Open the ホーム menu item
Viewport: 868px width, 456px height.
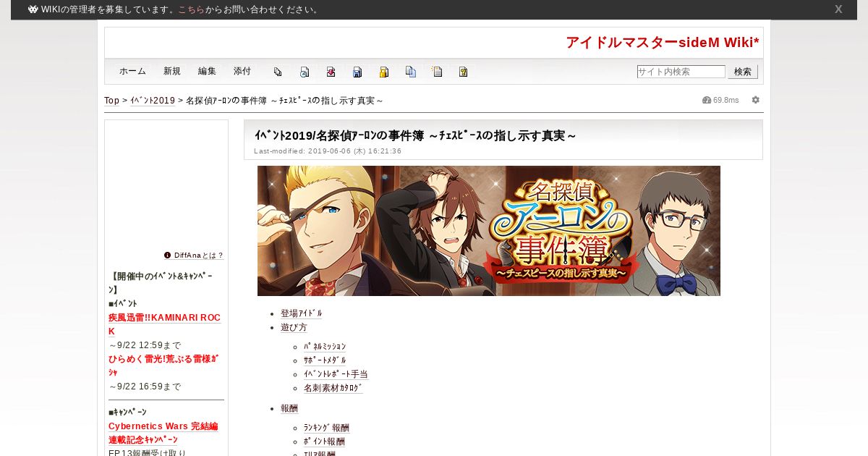coord(132,71)
